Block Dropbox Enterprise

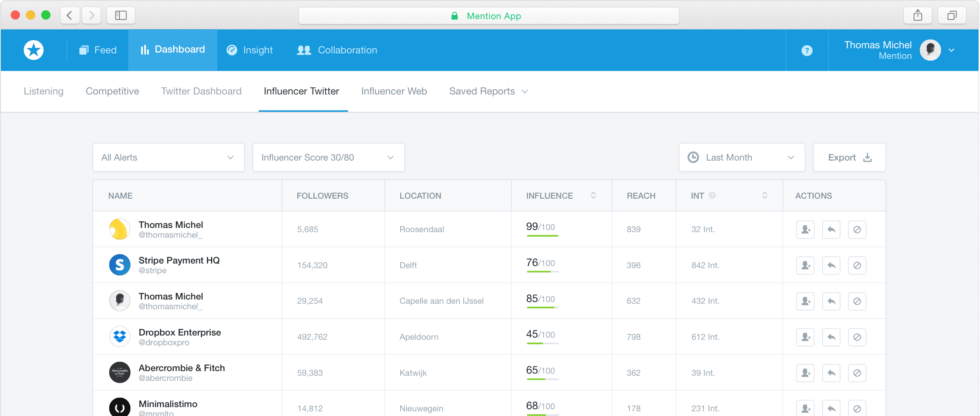coord(857,337)
